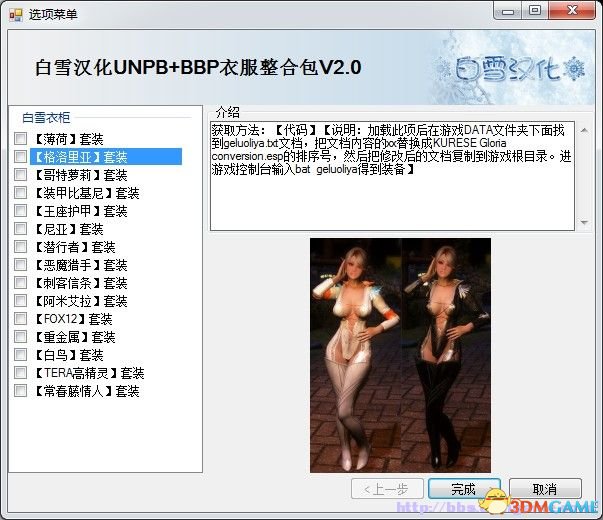Check the 【常春藤情人】套装 checkbox
This screenshot has width=603, height=520.
coord(20,391)
